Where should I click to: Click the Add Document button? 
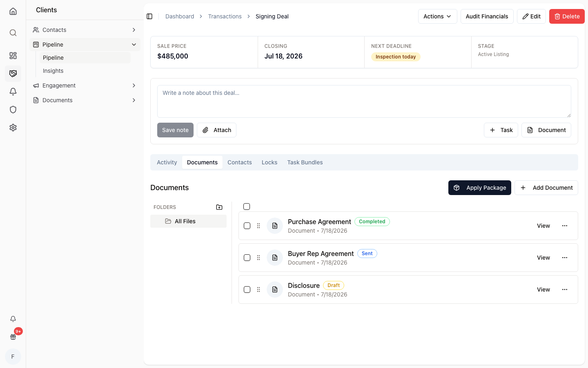tap(546, 188)
